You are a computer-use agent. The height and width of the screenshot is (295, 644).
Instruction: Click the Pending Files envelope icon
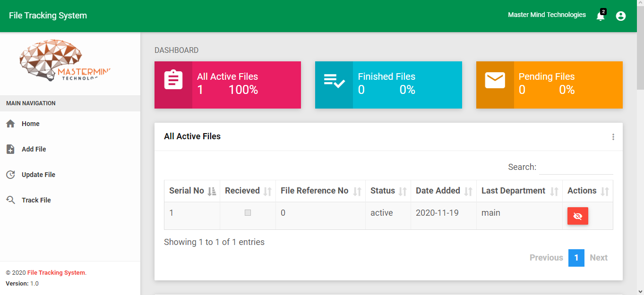click(x=495, y=80)
